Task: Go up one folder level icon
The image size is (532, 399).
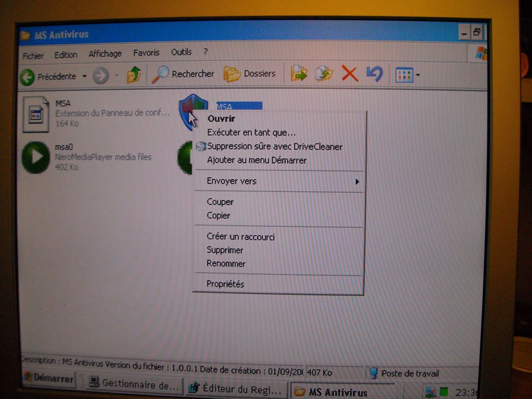Action: [134, 74]
